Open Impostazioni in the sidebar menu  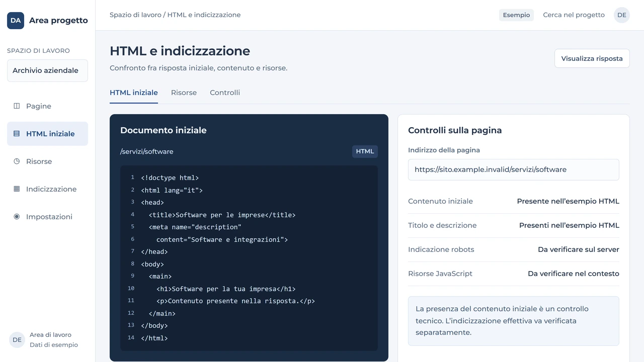pos(47,217)
